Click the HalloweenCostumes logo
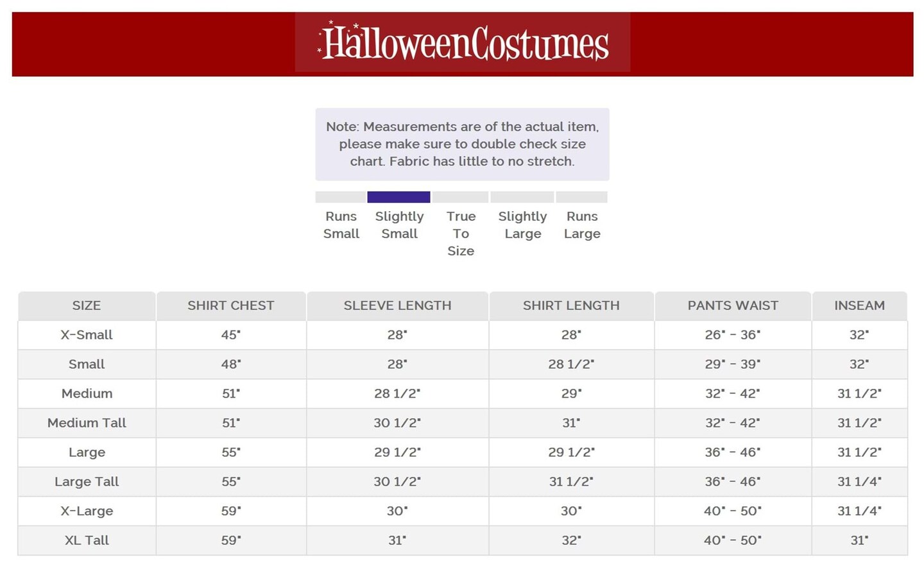 coord(463,43)
